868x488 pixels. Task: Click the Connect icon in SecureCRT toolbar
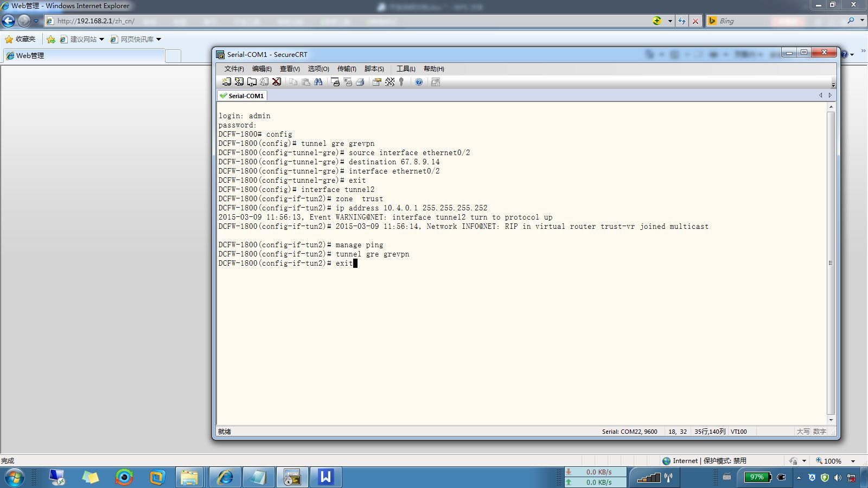(x=227, y=82)
